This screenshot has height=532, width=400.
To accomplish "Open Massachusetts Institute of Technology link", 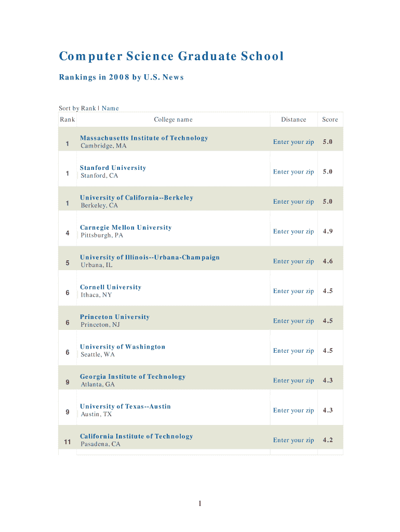I will 144,138.
